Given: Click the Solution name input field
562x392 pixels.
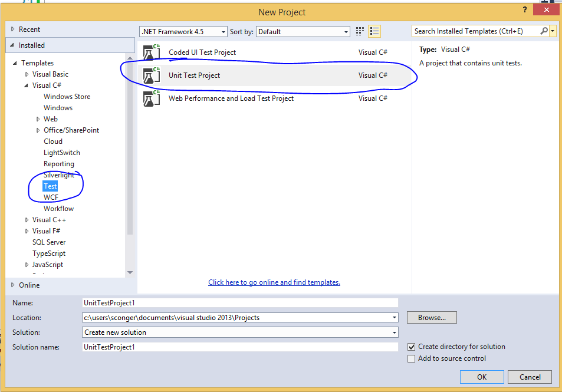Looking at the screenshot, I should [240, 347].
